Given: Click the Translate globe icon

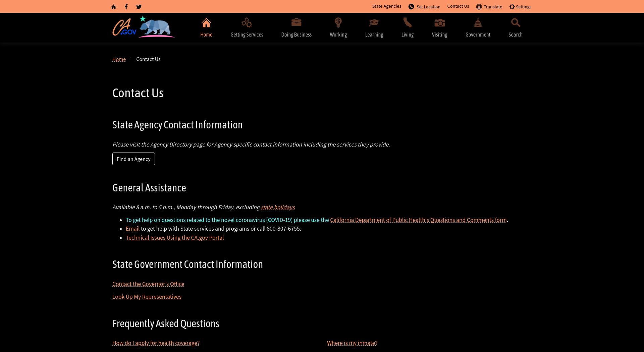Looking at the screenshot, I should [479, 7].
